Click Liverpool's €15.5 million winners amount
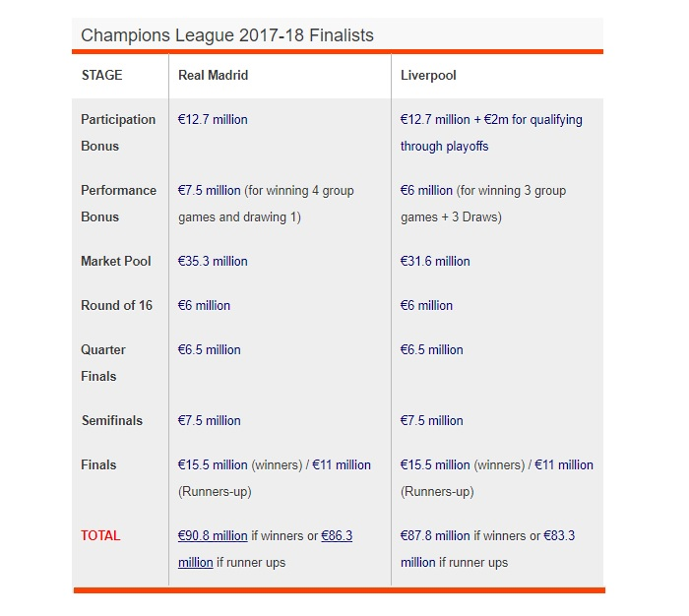 (x=435, y=464)
